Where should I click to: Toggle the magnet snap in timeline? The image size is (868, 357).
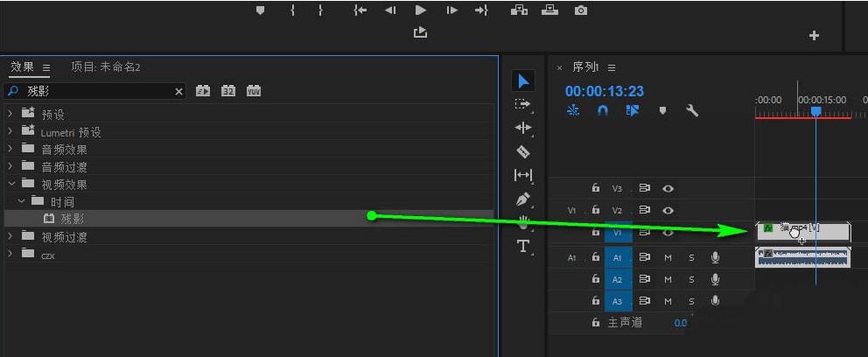(603, 110)
